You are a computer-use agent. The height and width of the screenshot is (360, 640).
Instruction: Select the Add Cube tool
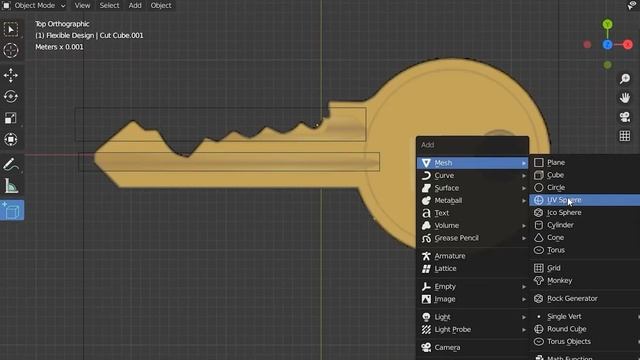[12, 210]
